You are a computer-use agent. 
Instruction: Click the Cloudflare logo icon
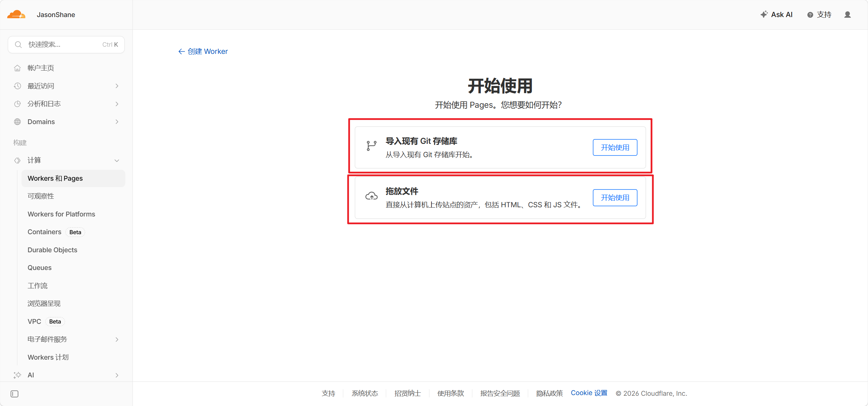16,14
